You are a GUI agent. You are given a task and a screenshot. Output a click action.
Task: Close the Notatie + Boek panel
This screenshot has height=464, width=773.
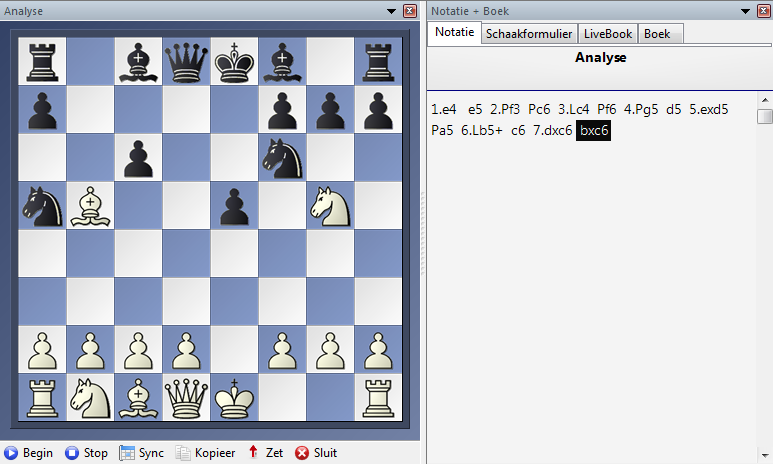[x=763, y=10]
